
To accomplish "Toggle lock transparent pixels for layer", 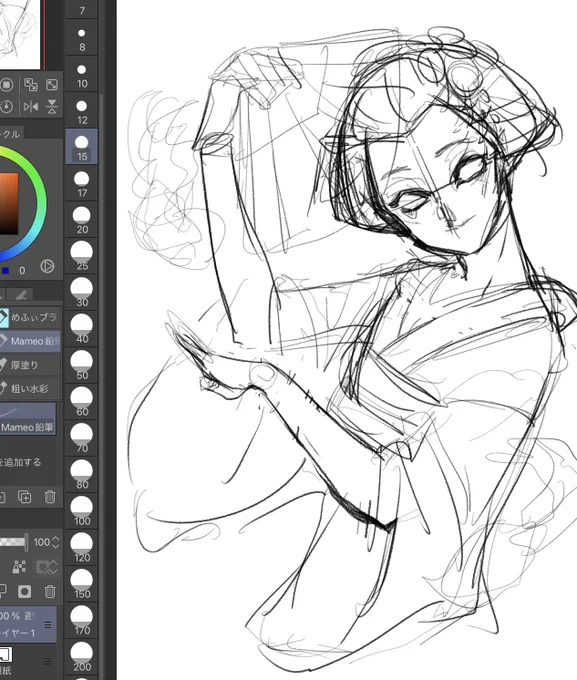I will [x=19, y=567].
